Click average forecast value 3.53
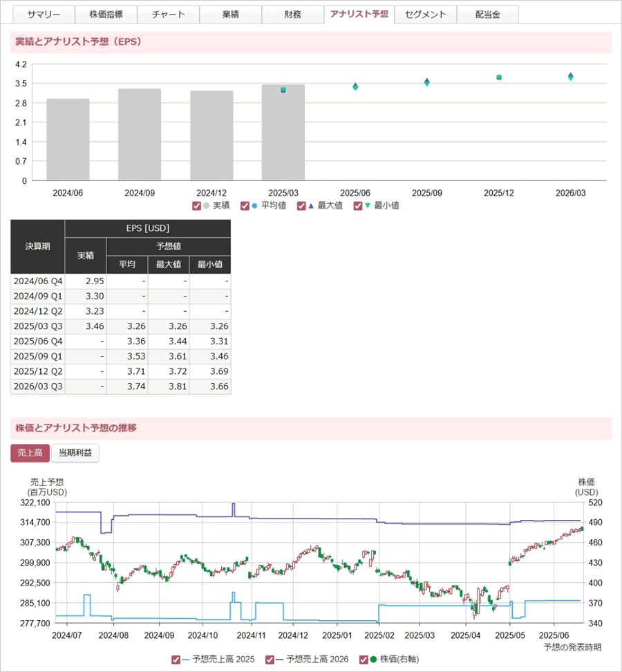Screen dimensions: 622x672 [136, 356]
